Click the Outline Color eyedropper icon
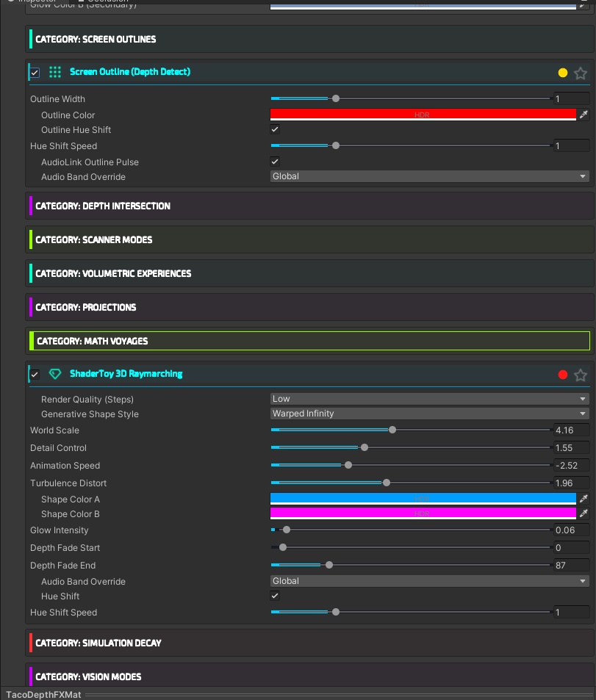This screenshot has height=700, width=596. 584,115
